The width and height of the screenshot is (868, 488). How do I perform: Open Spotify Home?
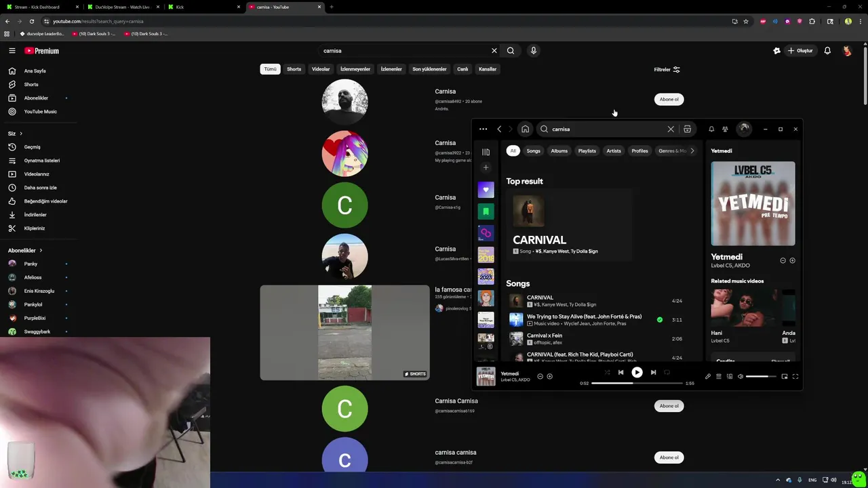[x=525, y=129]
